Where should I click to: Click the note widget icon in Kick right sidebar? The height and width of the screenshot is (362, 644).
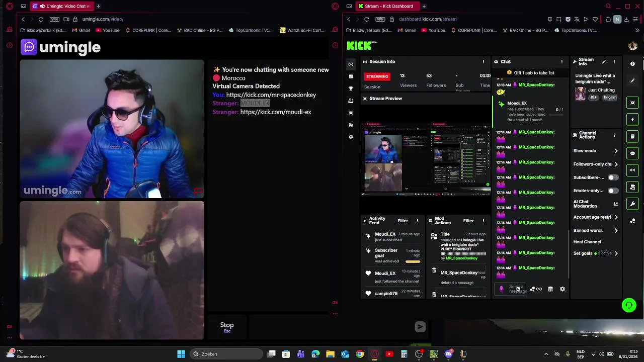(x=632, y=136)
